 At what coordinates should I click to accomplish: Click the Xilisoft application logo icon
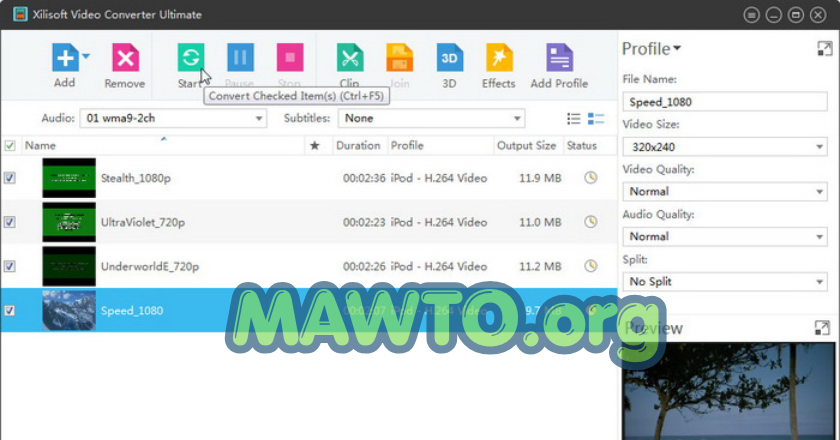pyautogui.click(x=20, y=14)
